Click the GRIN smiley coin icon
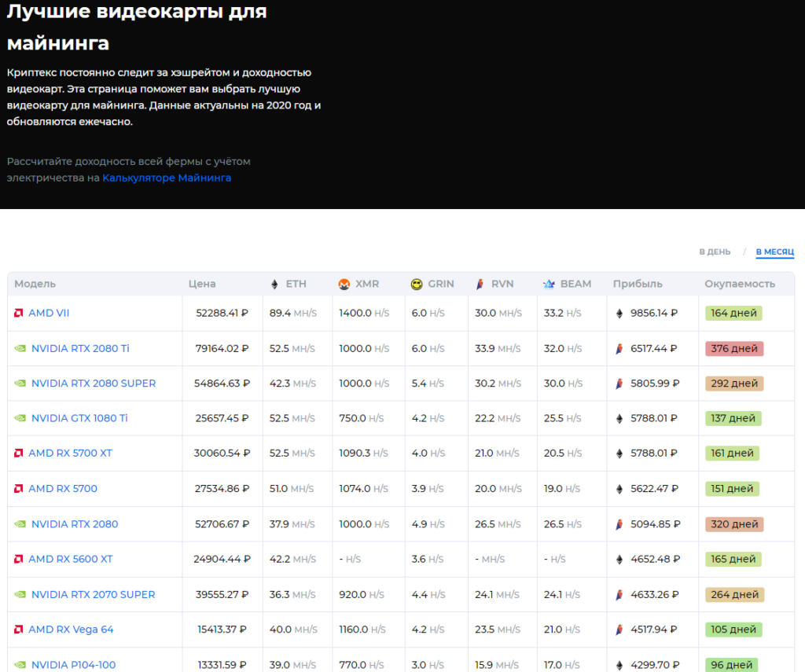Viewport: 805px width, 672px height. tap(417, 284)
